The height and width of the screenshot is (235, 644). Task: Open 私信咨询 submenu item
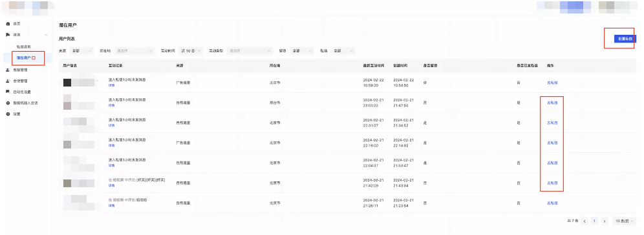(x=23, y=46)
